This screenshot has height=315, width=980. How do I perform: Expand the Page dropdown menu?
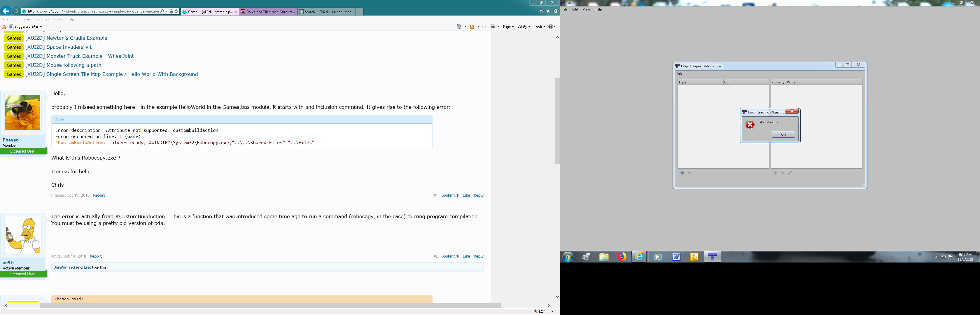(508, 27)
